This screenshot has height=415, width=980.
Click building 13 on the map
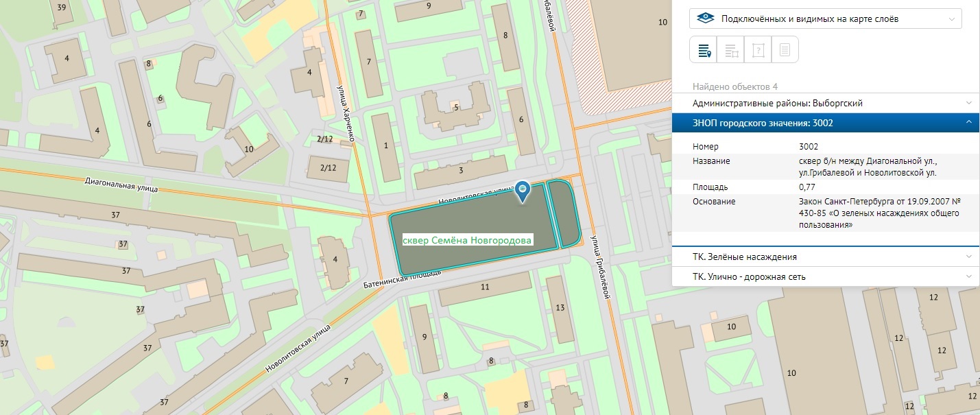(560, 309)
